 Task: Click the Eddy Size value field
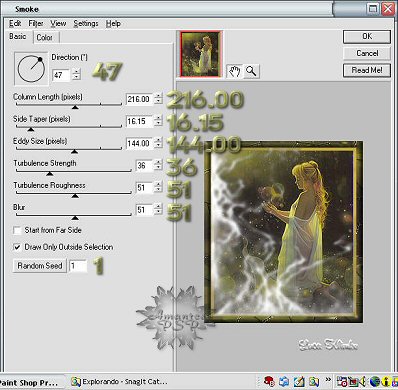140,144
